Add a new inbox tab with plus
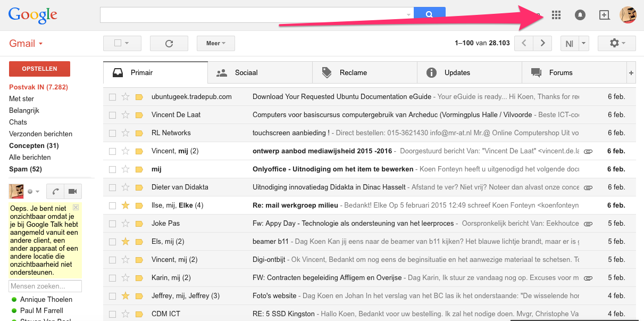This screenshot has height=321, width=644. [x=631, y=73]
